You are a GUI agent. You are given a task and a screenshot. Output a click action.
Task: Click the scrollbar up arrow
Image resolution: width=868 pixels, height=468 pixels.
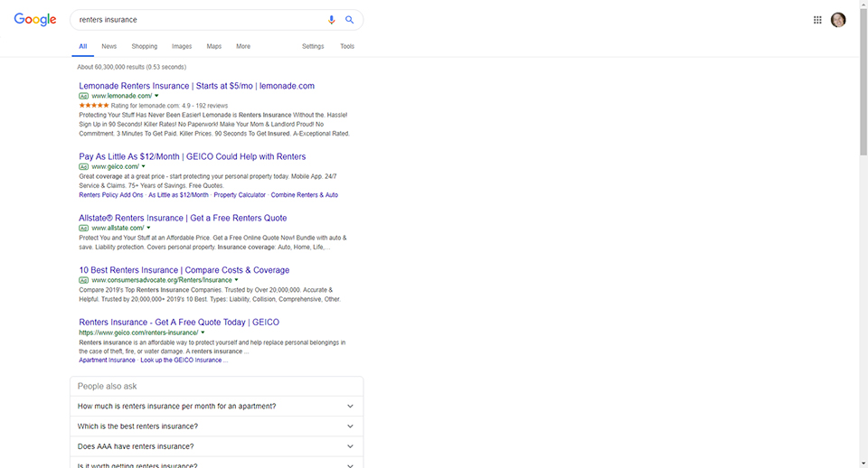click(863, 4)
